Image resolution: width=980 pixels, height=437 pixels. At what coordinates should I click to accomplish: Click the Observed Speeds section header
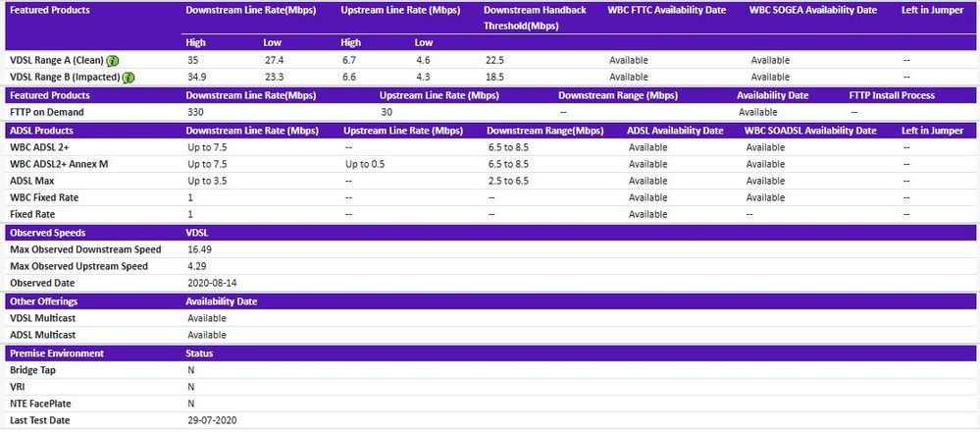tap(47, 233)
